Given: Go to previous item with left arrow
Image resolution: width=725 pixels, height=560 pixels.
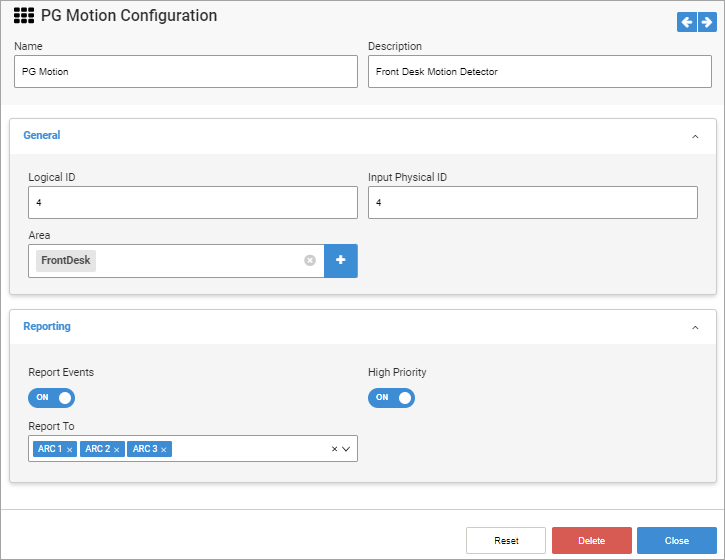Looking at the screenshot, I should click(686, 22).
